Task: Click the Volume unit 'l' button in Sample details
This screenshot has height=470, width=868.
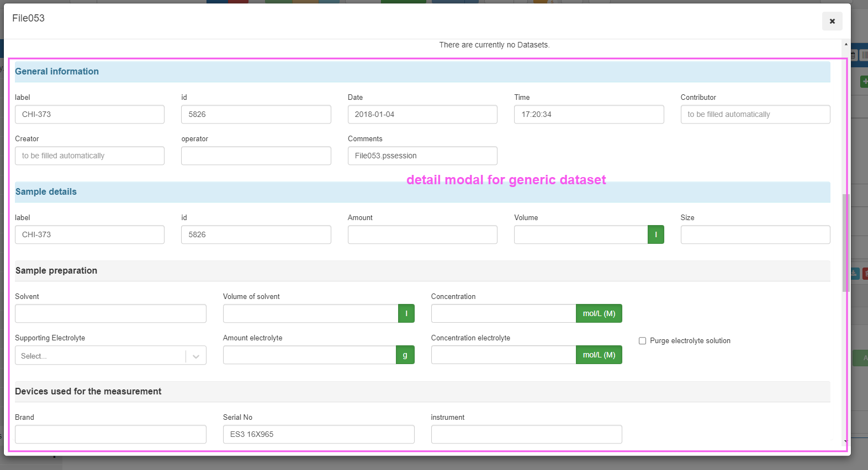Action: [655, 234]
